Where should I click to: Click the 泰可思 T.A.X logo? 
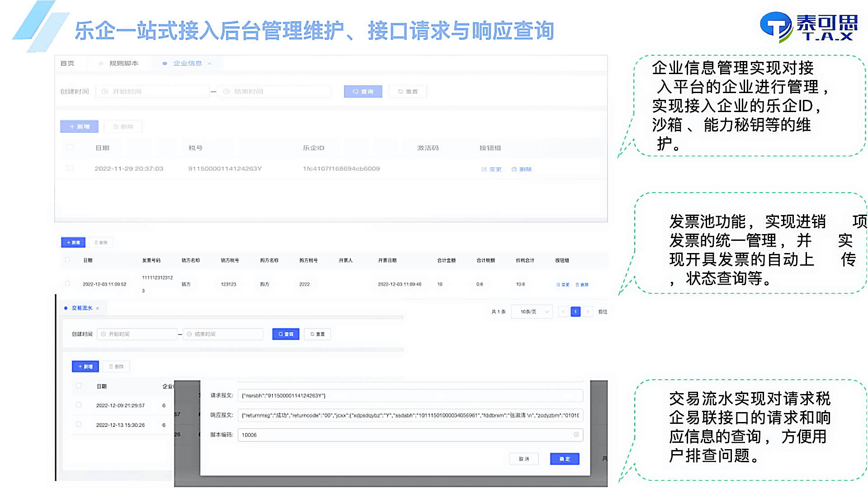[x=809, y=27]
